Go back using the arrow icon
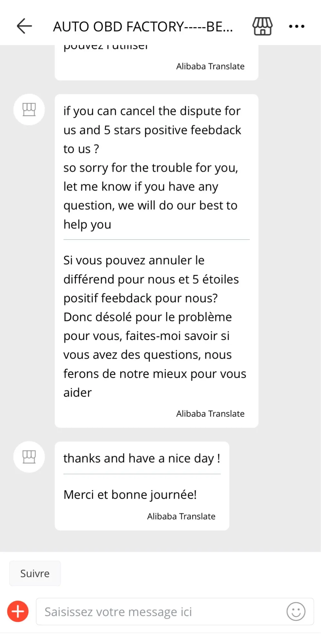This screenshot has height=644, width=321. click(24, 26)
